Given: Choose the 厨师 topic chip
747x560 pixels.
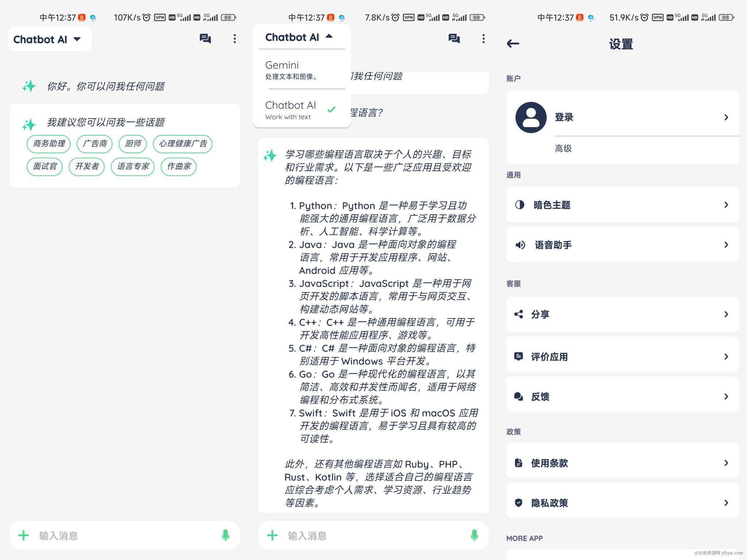Looking at the screenshot, I should click(133, 144).
